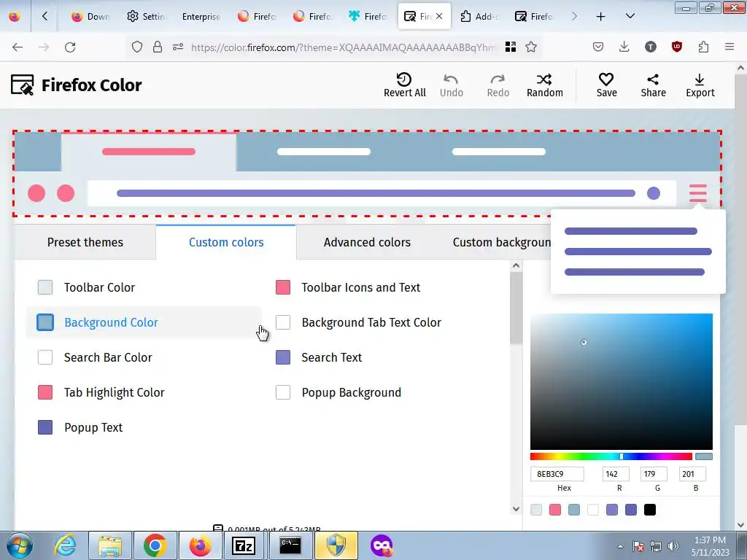Click the Redo button

[x=498, y=85]
